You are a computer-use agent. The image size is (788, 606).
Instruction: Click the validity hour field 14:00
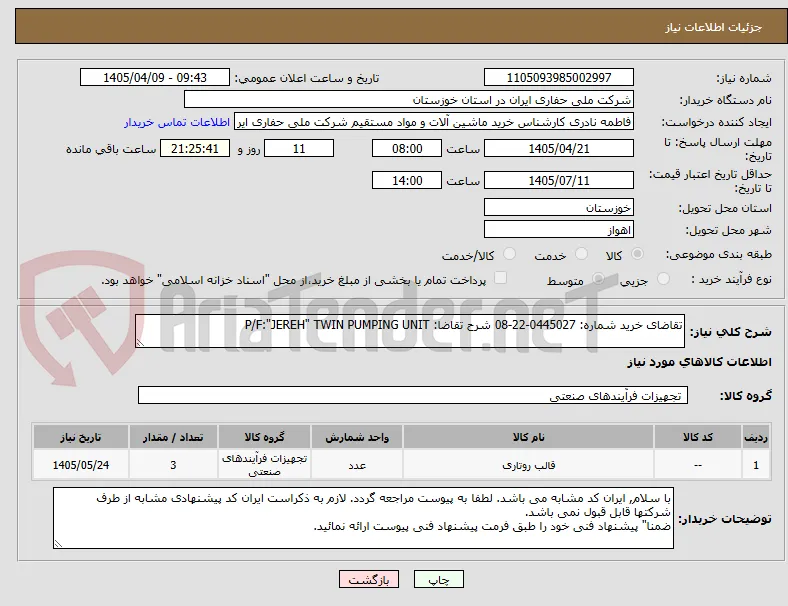(407, 180)
